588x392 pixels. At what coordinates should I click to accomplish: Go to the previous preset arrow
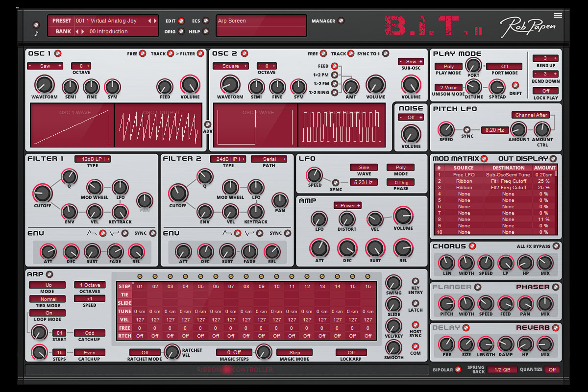150,21
